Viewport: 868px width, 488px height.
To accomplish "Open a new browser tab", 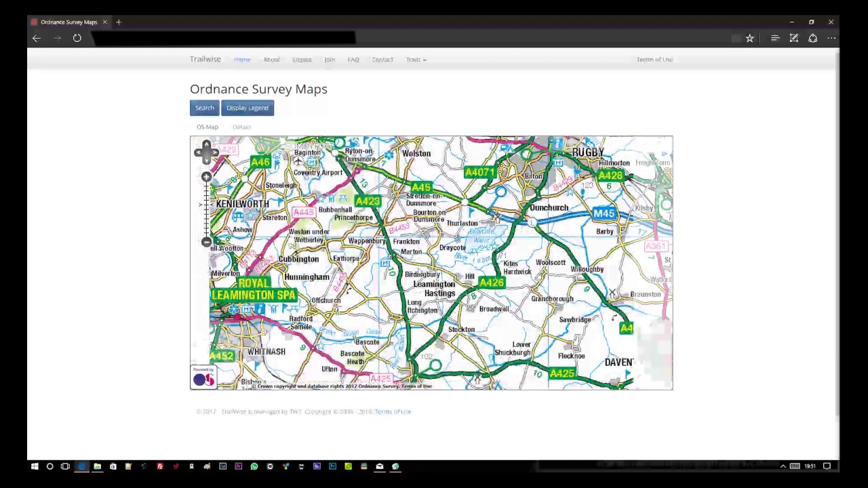I will point(119,22).
